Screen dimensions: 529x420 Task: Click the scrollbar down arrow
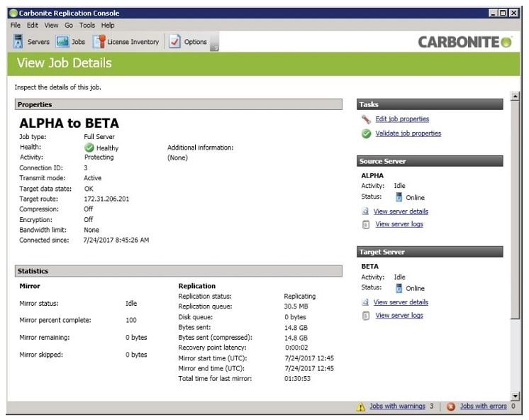pyautogui.click(x=515, y=396)
